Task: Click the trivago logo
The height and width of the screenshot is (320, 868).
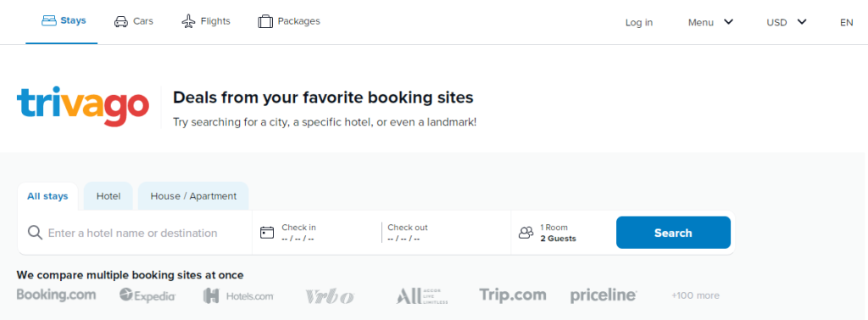Action: click(83, 106)
